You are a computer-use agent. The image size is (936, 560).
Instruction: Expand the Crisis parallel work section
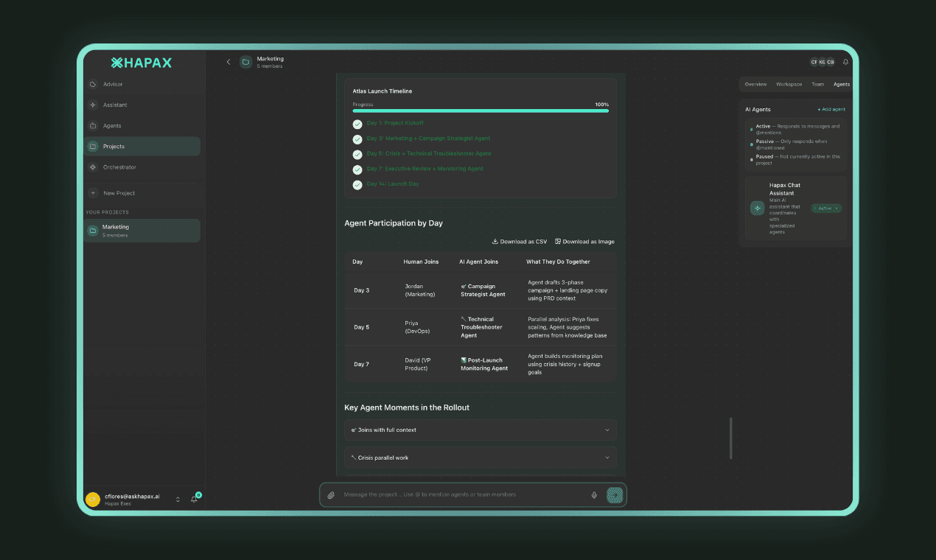tap(480, 458)
